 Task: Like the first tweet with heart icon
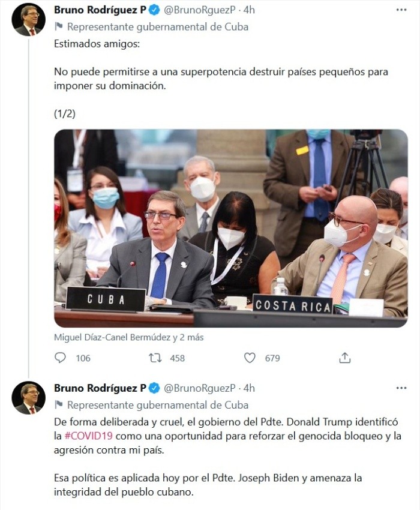click(250, 358)
